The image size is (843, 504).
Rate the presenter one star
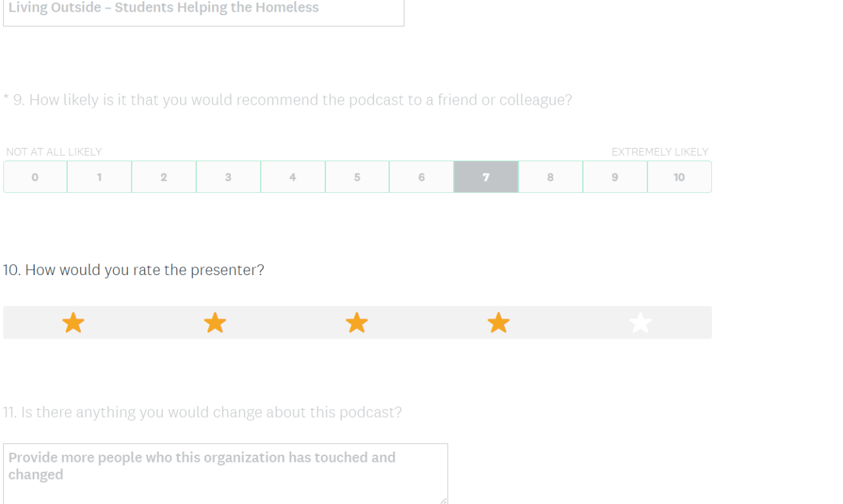(73, 323)
